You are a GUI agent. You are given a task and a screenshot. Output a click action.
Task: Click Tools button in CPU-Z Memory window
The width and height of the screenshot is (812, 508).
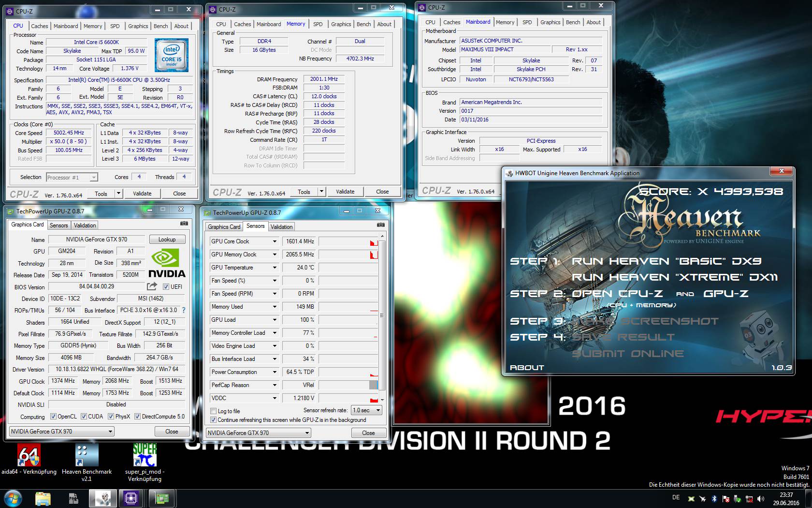304,192
